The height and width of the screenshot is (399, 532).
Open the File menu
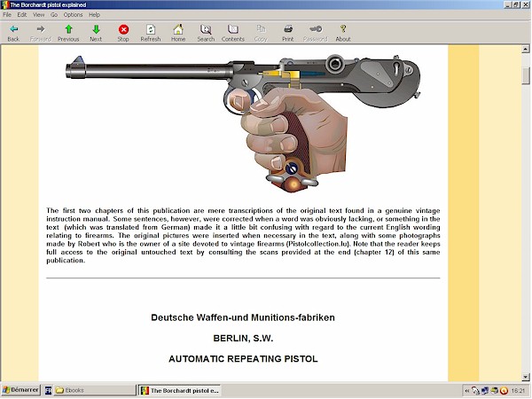[x=7, y=14]
